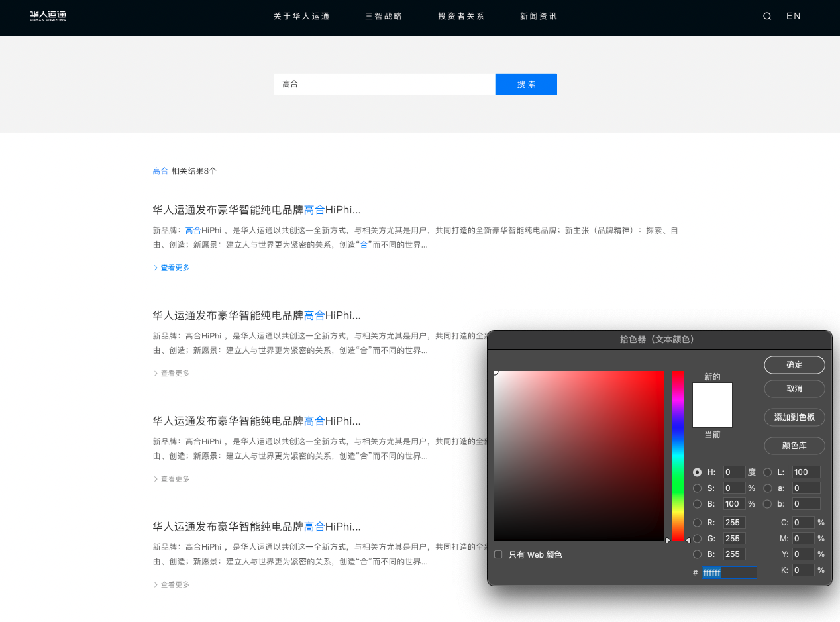Open the first search result title
Image resolution: width=840 pixels, height=622 pixels.
click(257, 210)
